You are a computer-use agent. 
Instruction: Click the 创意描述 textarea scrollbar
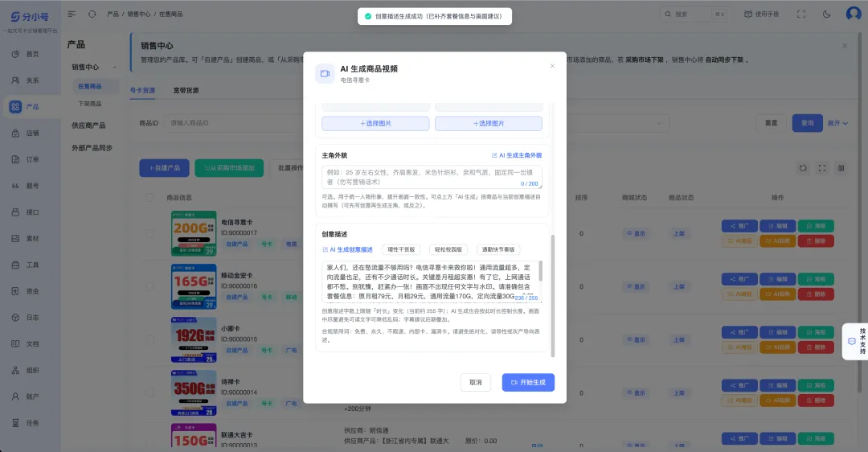pyautogui.click(x=540, y=271)
